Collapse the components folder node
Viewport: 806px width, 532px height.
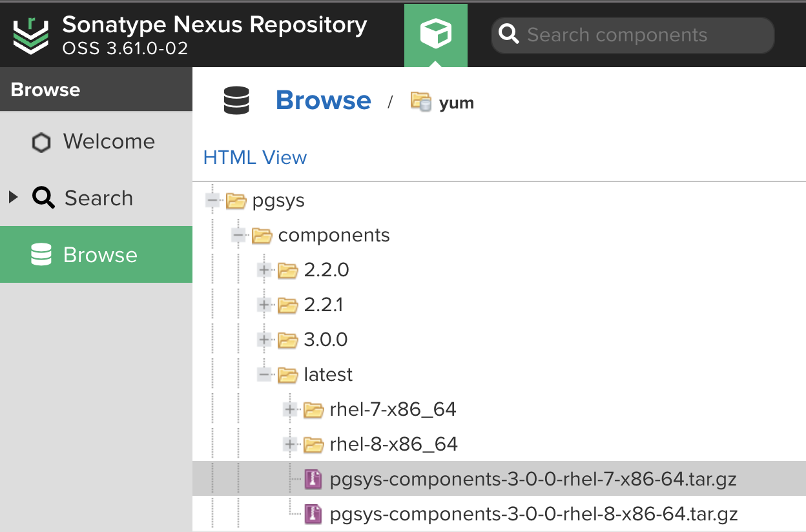pos(238,236)
